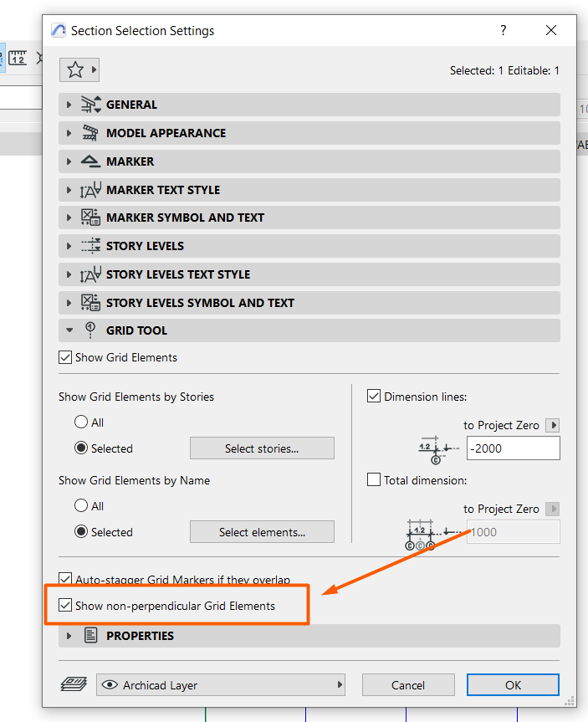Click the Select stories... button
Viewport: 588px width, 722px height.
(x=262, y=448)
